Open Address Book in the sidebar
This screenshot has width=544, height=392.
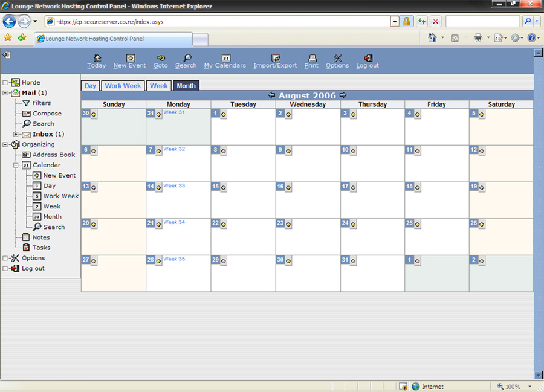(54, 155)
